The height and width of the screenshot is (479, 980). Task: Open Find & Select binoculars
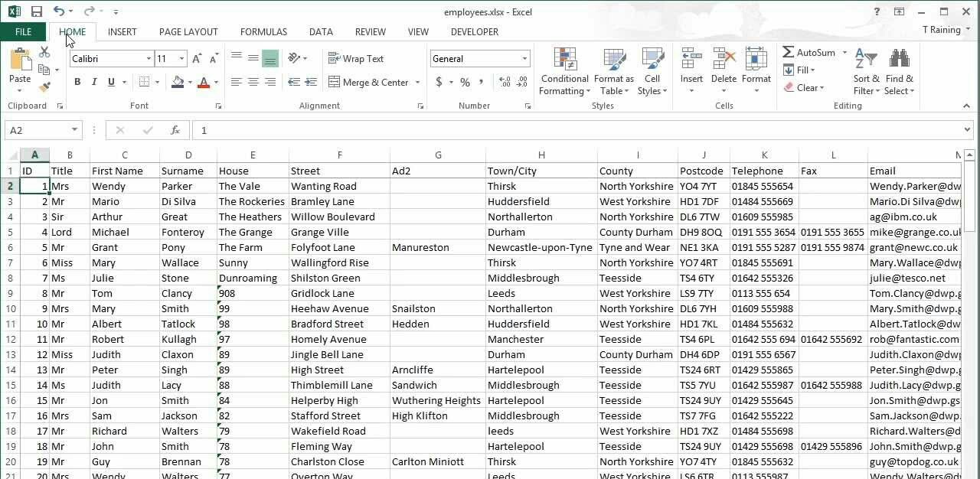click(899, 73)
